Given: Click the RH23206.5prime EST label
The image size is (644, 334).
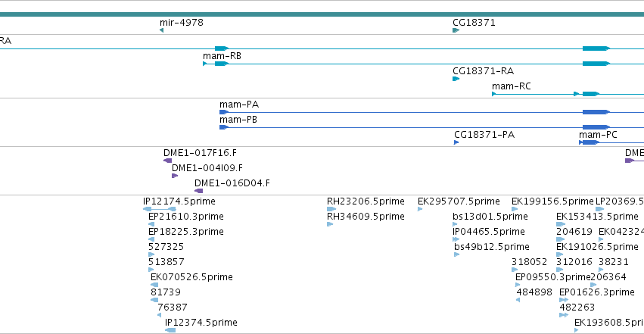Looking at the screenshot, I should tap(366, 201).
